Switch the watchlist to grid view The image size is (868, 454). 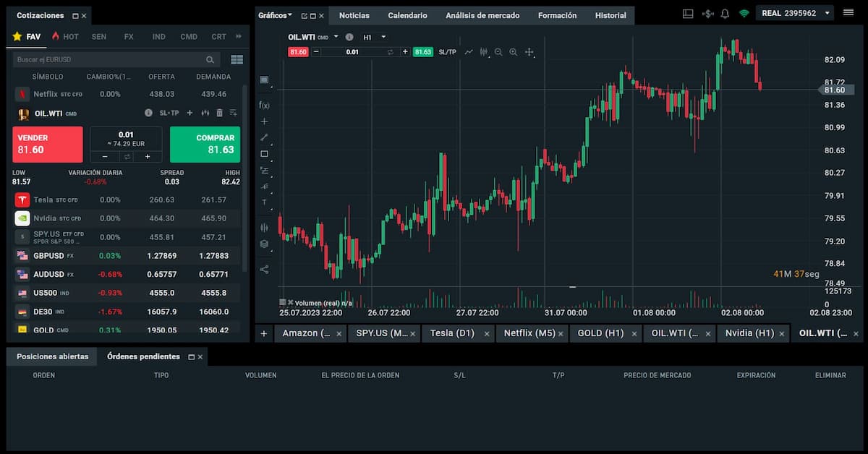click(237, 59)
